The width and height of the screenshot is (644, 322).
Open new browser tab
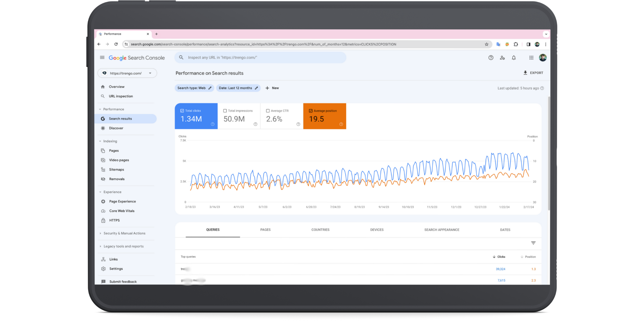[156, 34]
